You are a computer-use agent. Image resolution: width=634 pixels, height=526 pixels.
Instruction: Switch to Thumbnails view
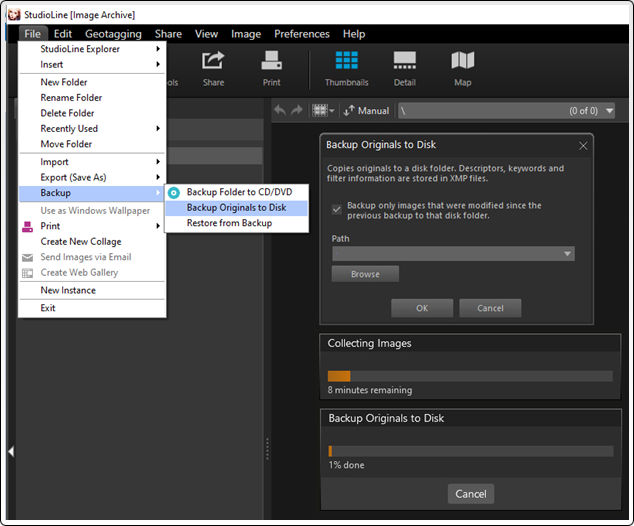(x=346, y=68)
